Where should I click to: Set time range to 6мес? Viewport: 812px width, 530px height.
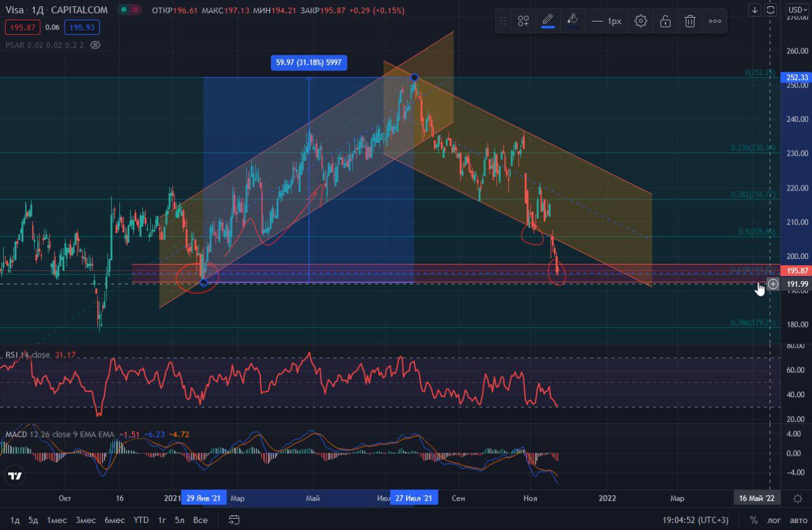point(115,520)
